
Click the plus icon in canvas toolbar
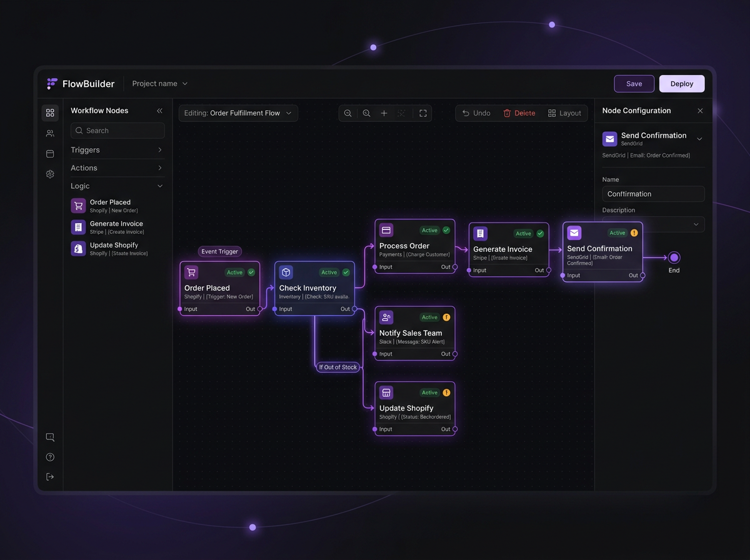coord(384,113)
